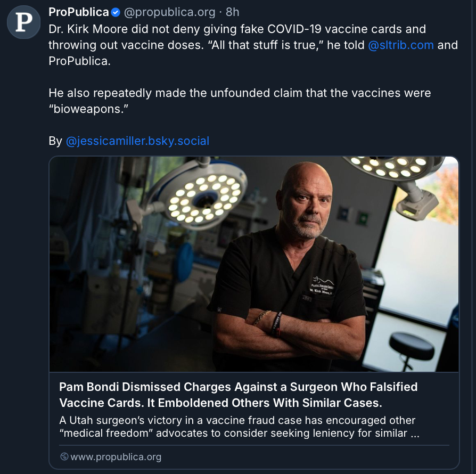
Task: Click the ProPublica "P" avatar
Action: (23, 22)
